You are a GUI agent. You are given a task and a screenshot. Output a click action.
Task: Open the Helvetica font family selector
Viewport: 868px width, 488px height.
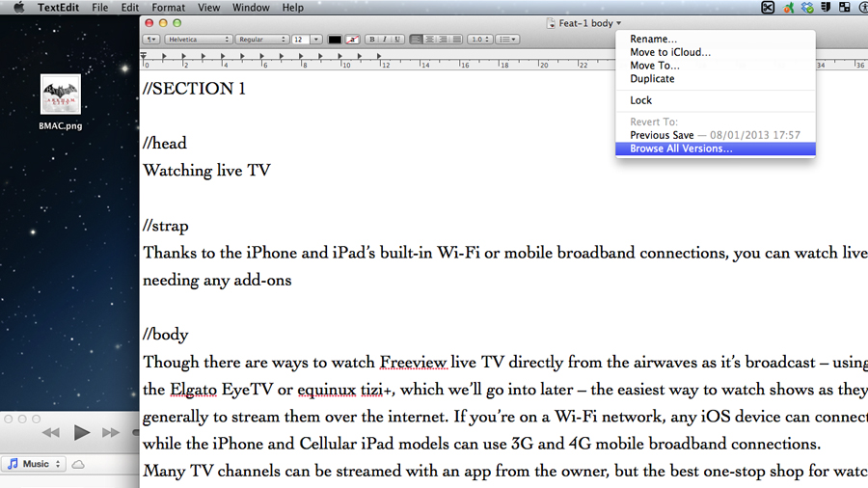click(x=198, y=40)
